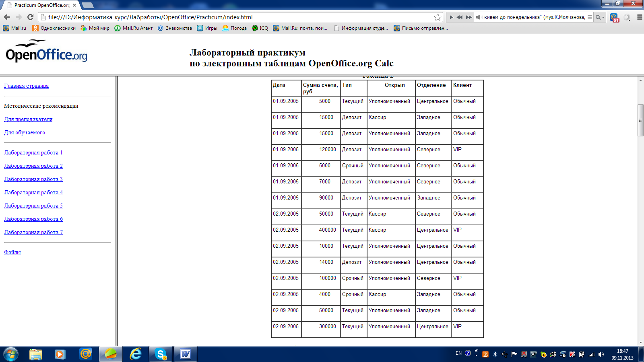This screenshot has height=362, width=644.
Task: Open Письмо отправлен... bookmark
Action: (x=421, y=28)
